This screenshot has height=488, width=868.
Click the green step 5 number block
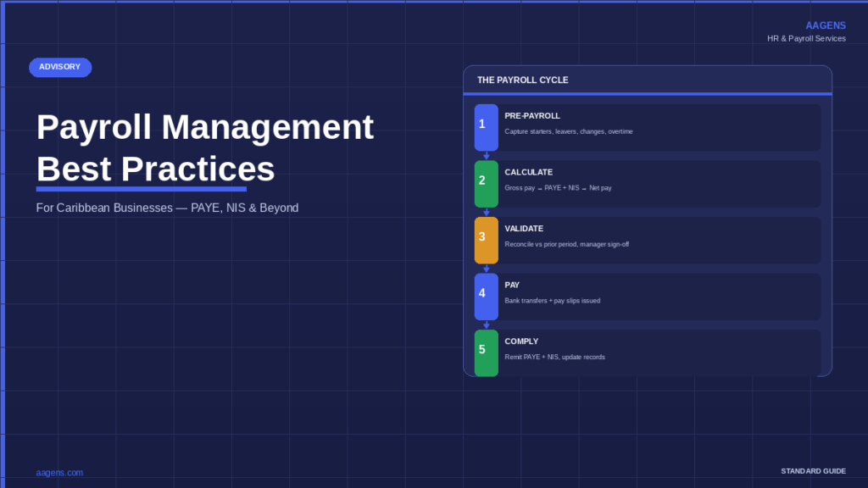pos(486,353)
